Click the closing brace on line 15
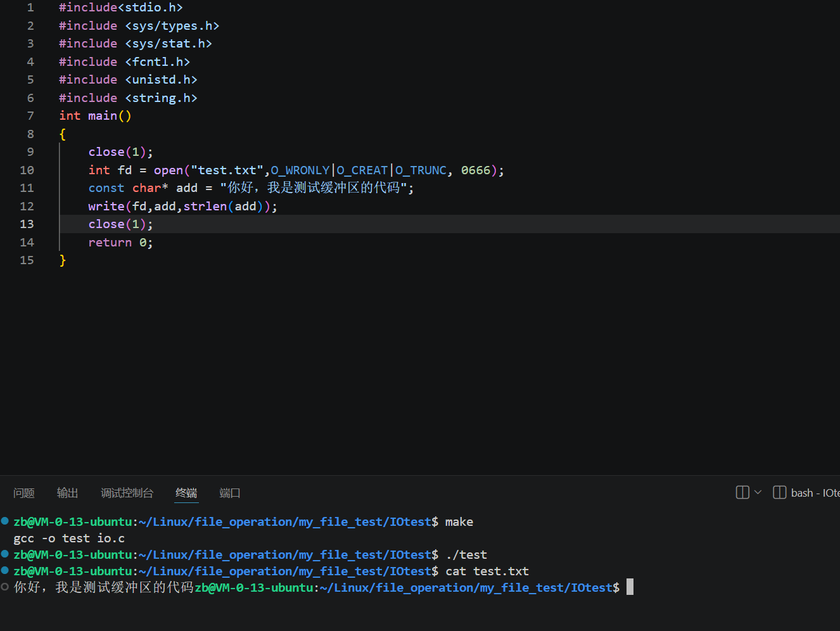This screenshot has width=840, height=631. [x=62, y=260]
